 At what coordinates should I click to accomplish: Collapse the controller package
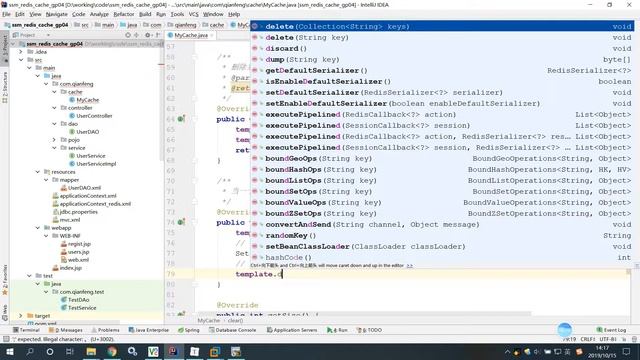[54, 108]
